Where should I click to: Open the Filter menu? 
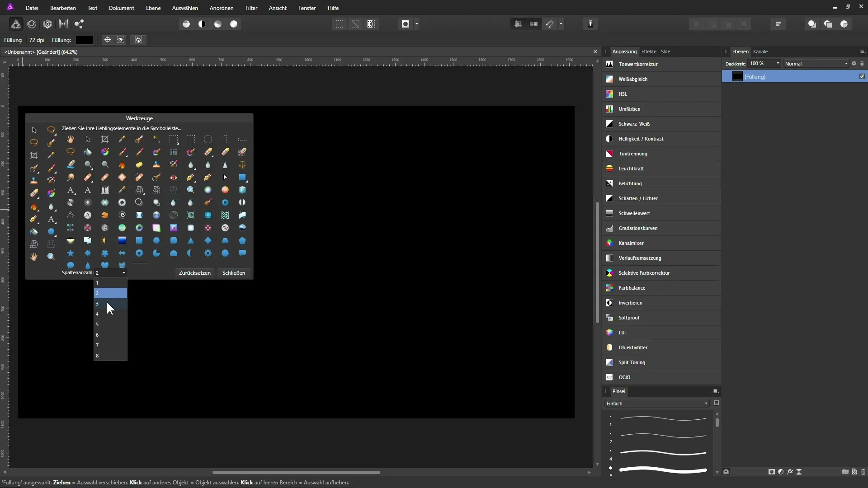click(251, 8)
